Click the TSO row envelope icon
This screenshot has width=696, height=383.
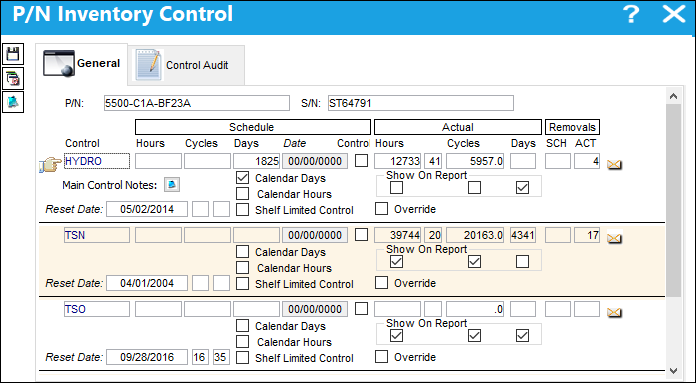[x=614, y=313]
